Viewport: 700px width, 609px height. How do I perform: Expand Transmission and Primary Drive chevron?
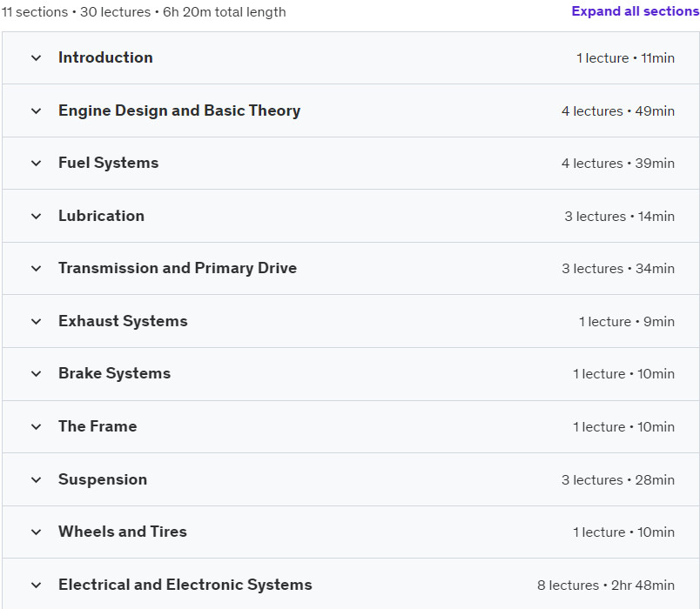pos(37,269)
